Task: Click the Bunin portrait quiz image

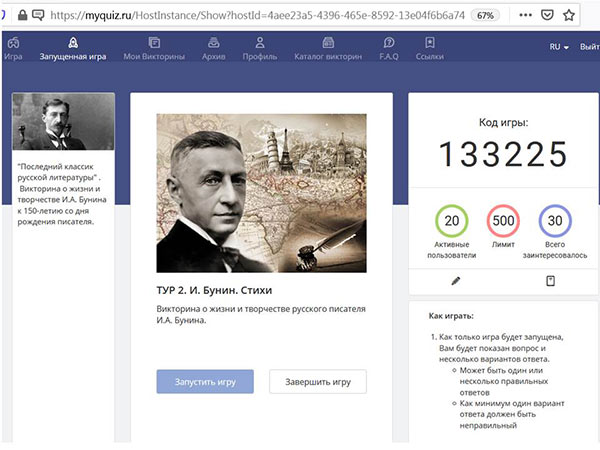Action: pyautogui.click(x=262, y=192)
